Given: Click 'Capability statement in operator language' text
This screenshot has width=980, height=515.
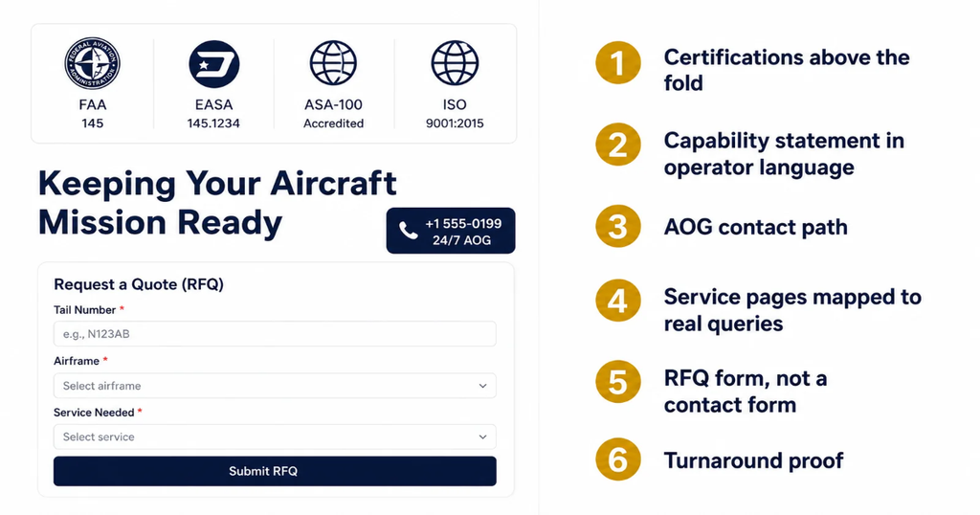Looking at the screenshot, I should [784, 154].
